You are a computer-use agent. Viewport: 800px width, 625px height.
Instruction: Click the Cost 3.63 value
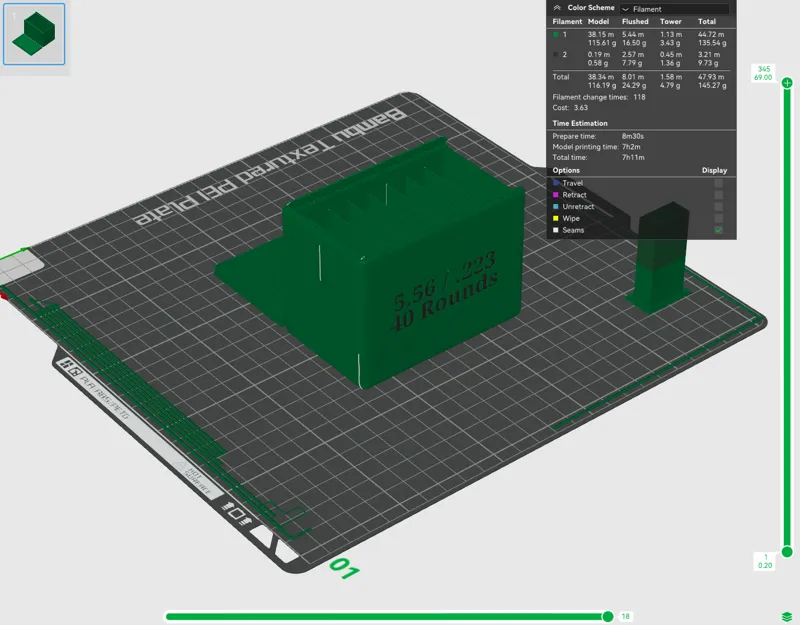[x=581, y=108]
